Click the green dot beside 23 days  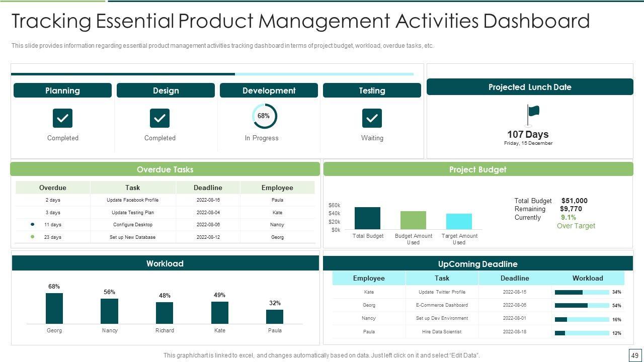click(33, 237)
